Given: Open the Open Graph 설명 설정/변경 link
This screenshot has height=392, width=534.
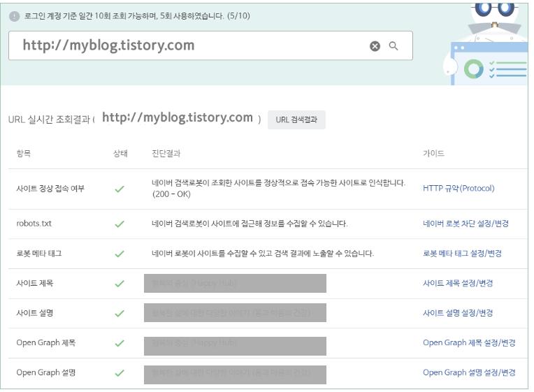Looking at the screenshot, I should [469, 372].
